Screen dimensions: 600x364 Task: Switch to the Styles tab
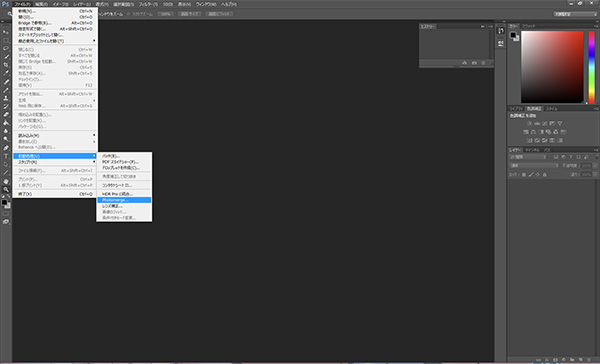click(551, 109)
